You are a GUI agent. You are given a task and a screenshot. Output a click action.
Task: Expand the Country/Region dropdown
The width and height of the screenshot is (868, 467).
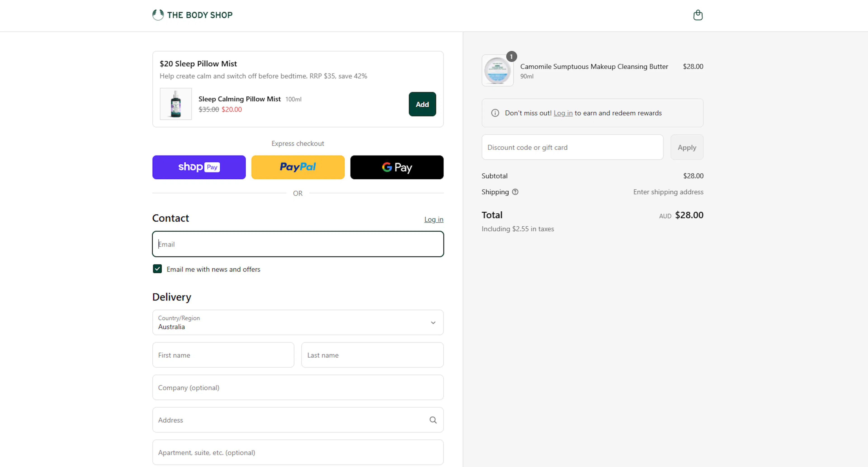pos(298,323)
